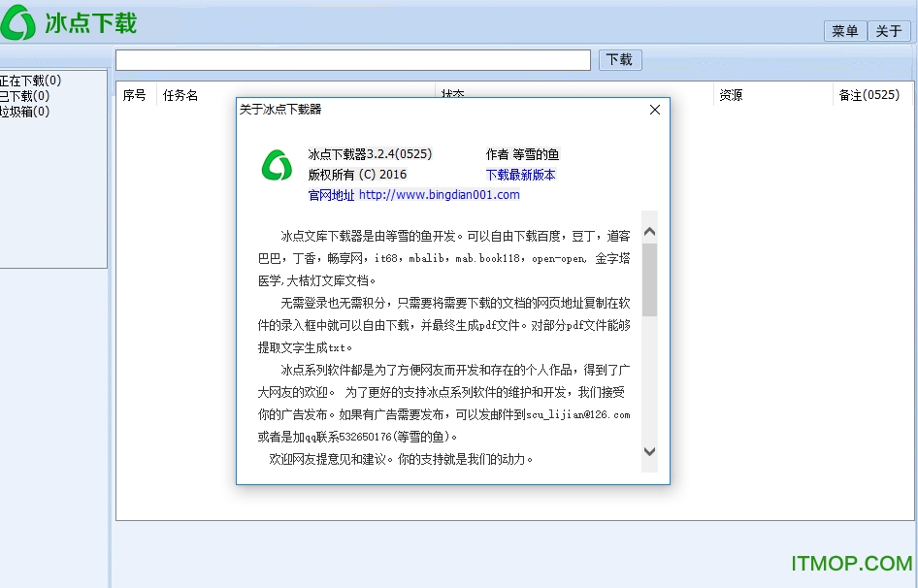Click the 状态 column header
Image resolution: width=918 pixels, height=588 pixels.
coord(453,95)
